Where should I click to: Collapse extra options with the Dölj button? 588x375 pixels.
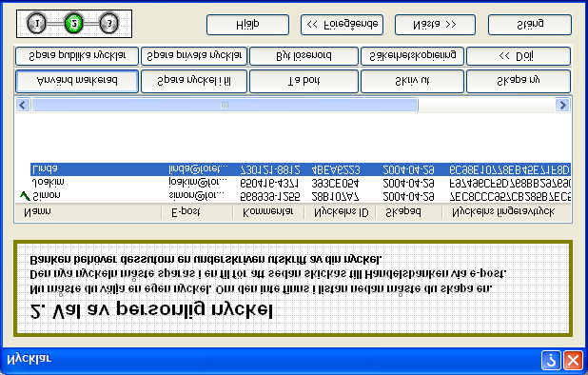pos(519,56)
